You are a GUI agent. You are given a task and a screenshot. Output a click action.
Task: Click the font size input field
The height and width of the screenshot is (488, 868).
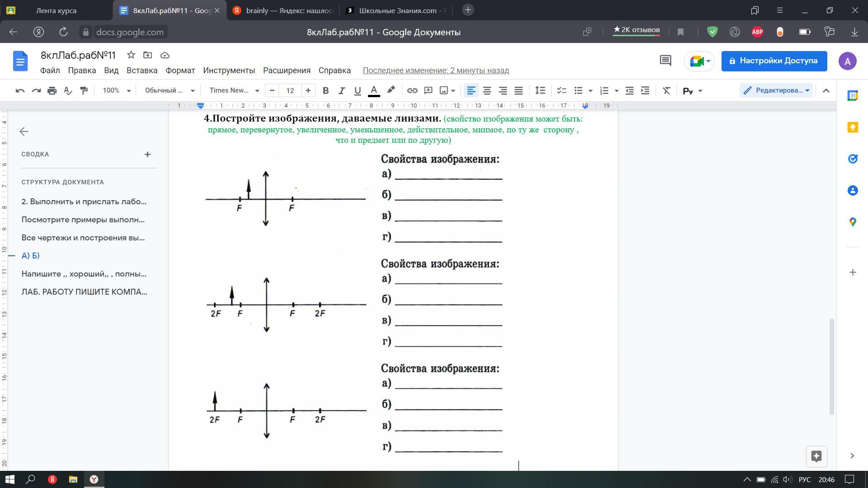(x=290, y=91)
